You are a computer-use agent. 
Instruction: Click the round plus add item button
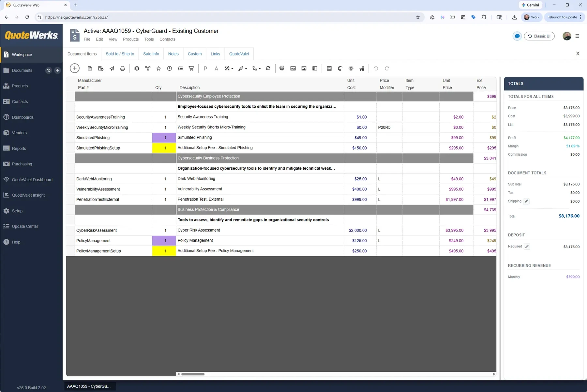point(74,68)
